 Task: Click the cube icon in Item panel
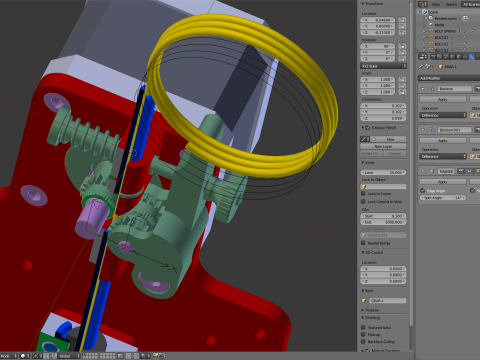tap(364, 301)
